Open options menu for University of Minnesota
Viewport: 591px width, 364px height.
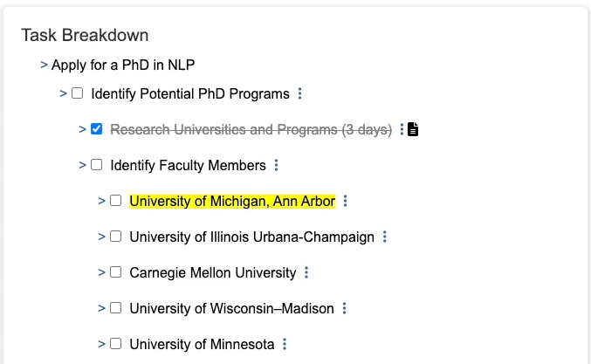[285, 344]
